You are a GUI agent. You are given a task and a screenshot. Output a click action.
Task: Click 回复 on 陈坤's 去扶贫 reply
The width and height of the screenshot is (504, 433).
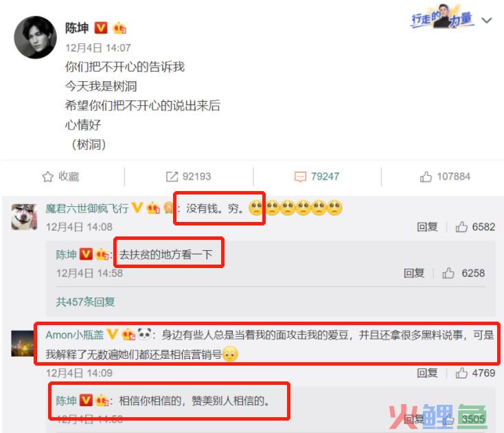(414, 273)
